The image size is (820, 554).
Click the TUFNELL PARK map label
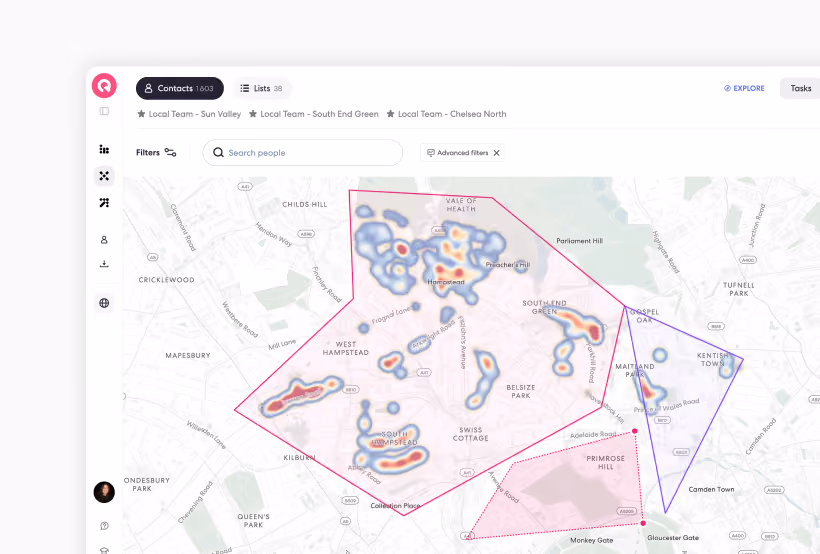(x=739, y=289)
